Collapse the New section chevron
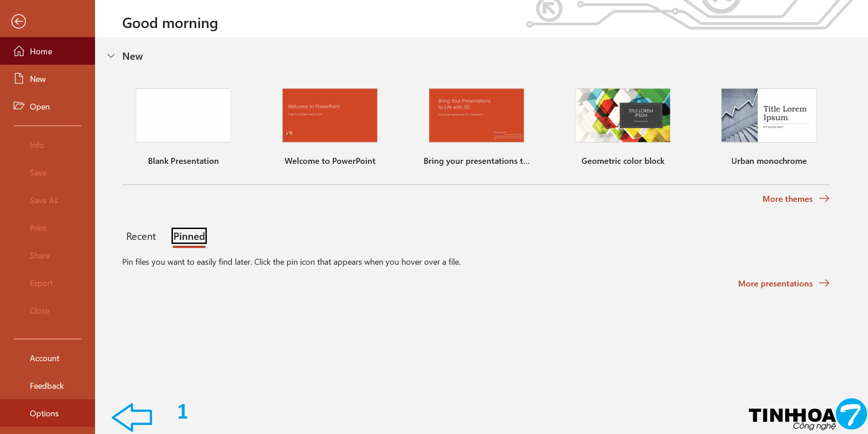Image resolution: width=868 pixels, height=434 pixels. (x=111, y=56)
